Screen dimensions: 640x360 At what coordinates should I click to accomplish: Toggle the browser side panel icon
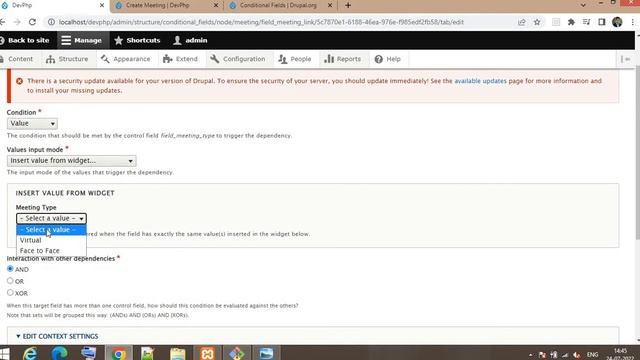602,22
